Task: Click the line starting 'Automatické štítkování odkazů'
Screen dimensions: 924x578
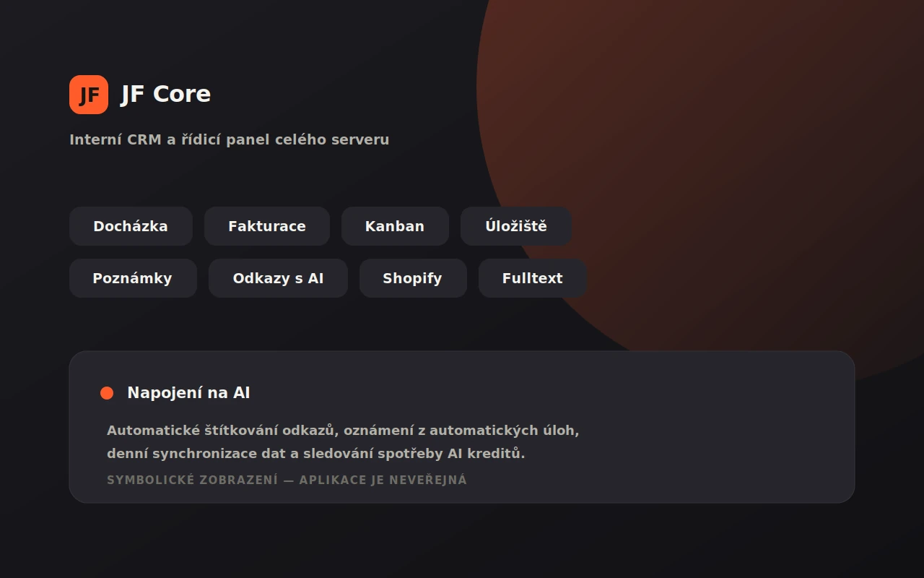Action: 343,431
